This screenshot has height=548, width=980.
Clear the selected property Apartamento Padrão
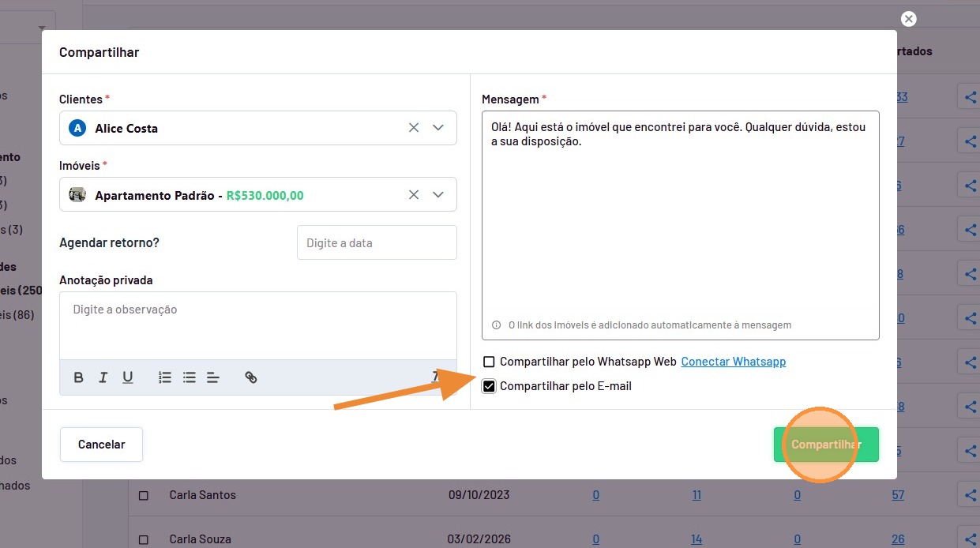(414, 194)
